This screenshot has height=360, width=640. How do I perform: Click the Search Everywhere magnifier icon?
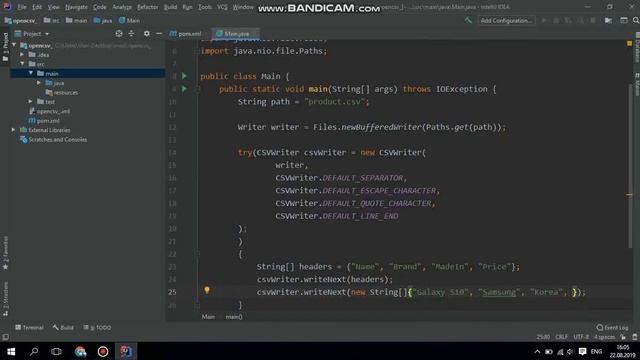[x=636, y=20]
